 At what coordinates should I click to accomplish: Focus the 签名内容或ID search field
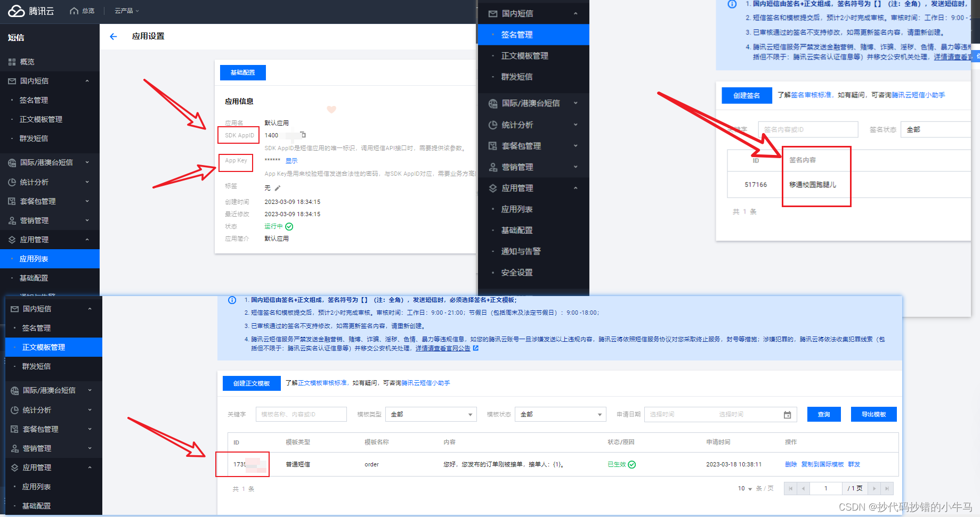coord(808,129)
